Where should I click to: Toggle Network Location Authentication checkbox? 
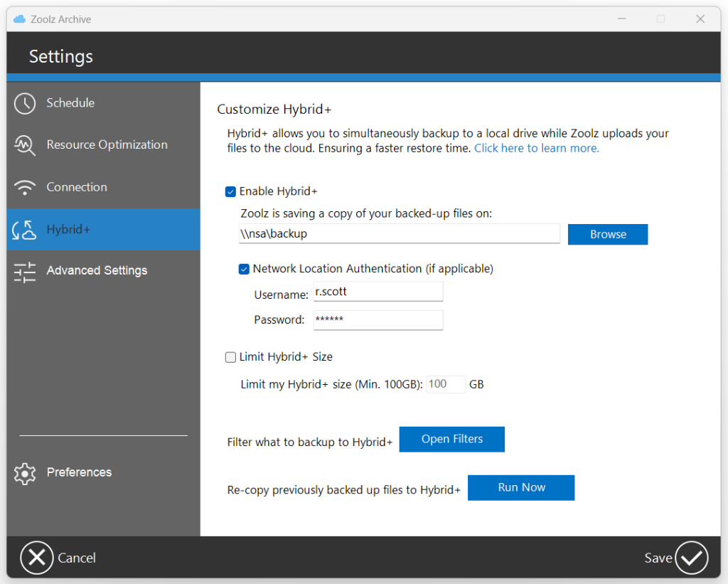coord(244,269)
